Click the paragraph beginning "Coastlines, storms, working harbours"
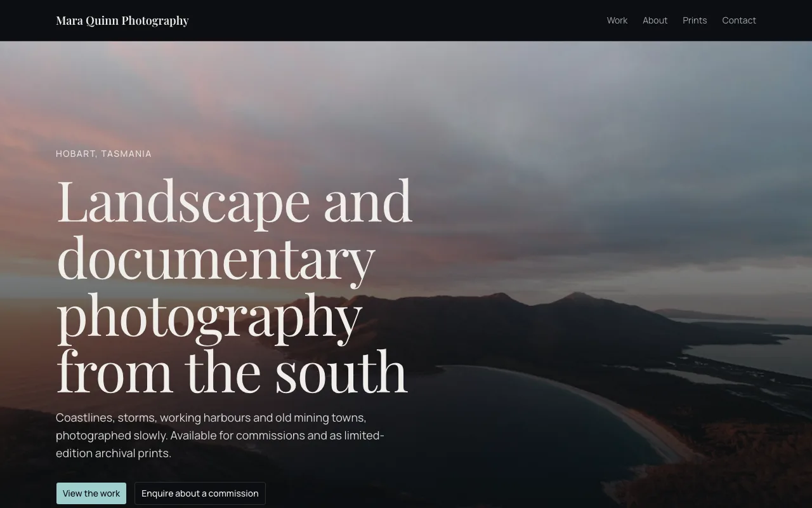The image size is (812, 508). (x=220, y=436)
